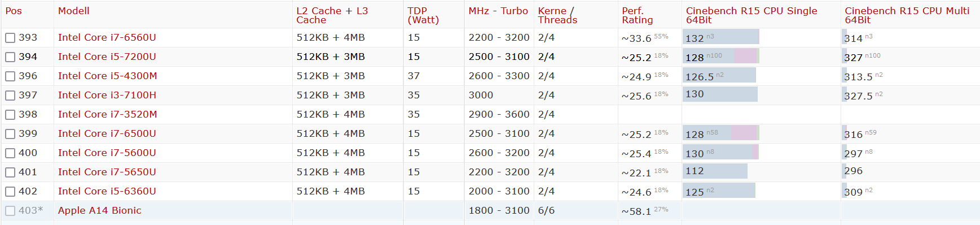Viewport: 980px width, 225px height.
Task: Toggle the checkbox for Apple A14 Bionic
Action: (10, 211)
